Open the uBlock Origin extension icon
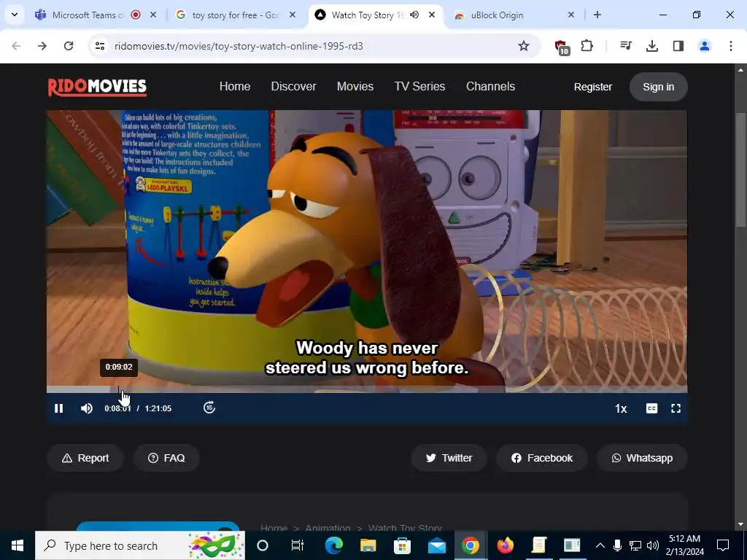This screenshot has width=747, height=560. click(x=562, y=47)
